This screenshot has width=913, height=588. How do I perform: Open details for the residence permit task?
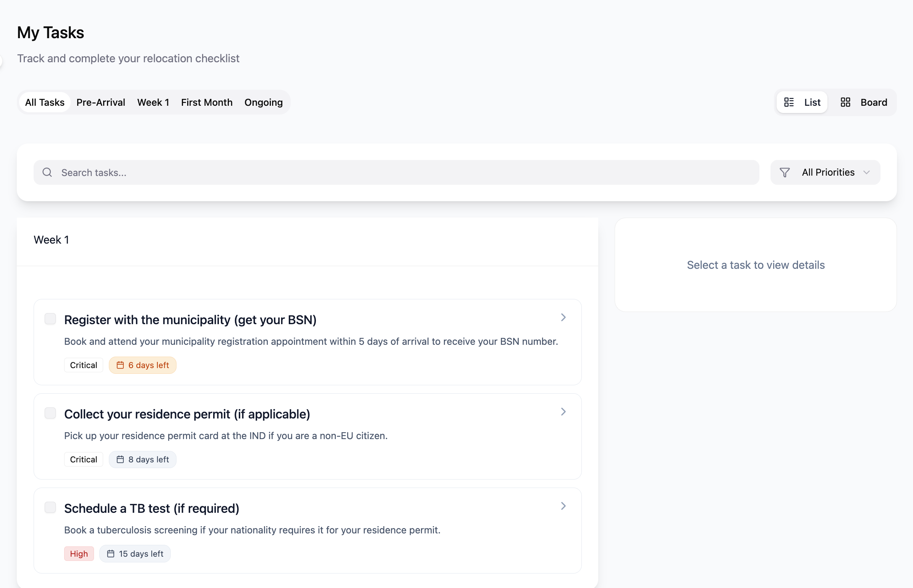pyautogui.click(x=563, y=411)
